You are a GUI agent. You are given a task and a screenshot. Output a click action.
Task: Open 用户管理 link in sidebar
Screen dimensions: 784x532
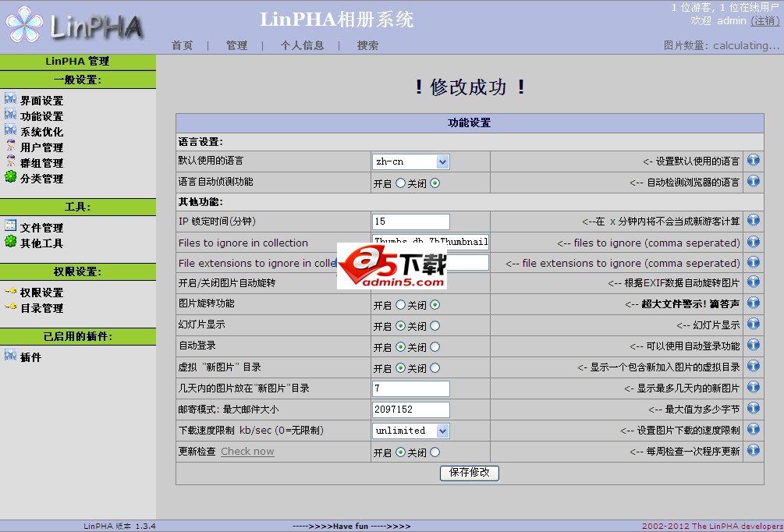41,147
